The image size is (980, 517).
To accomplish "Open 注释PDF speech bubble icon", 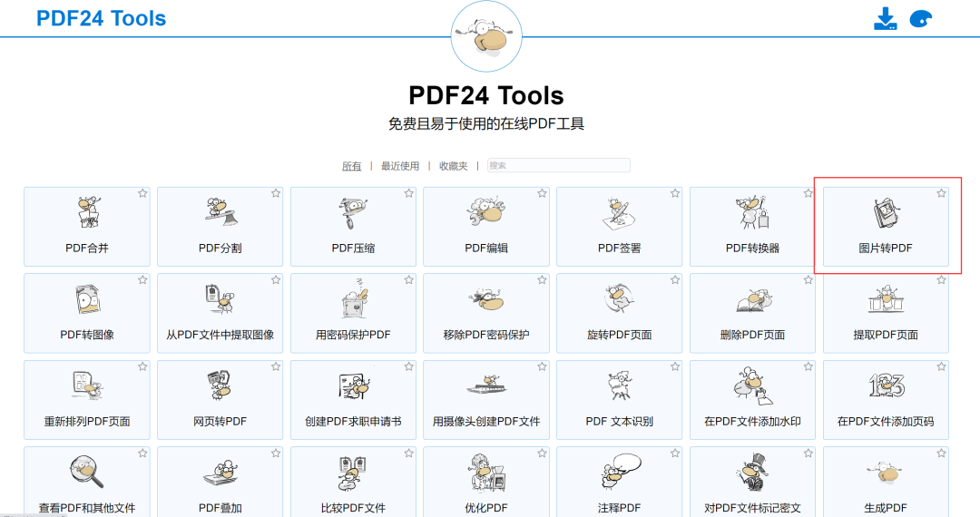I will [620, 472].
